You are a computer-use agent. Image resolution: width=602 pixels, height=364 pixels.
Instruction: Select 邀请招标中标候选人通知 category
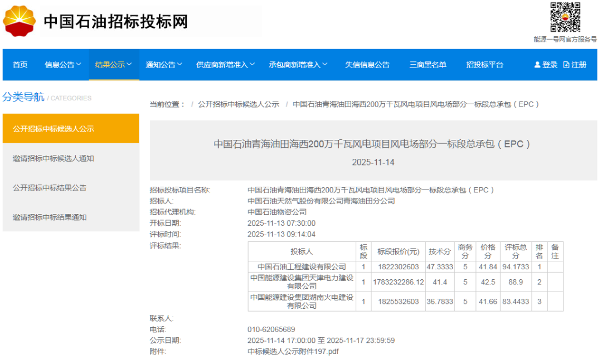point(54,158)
